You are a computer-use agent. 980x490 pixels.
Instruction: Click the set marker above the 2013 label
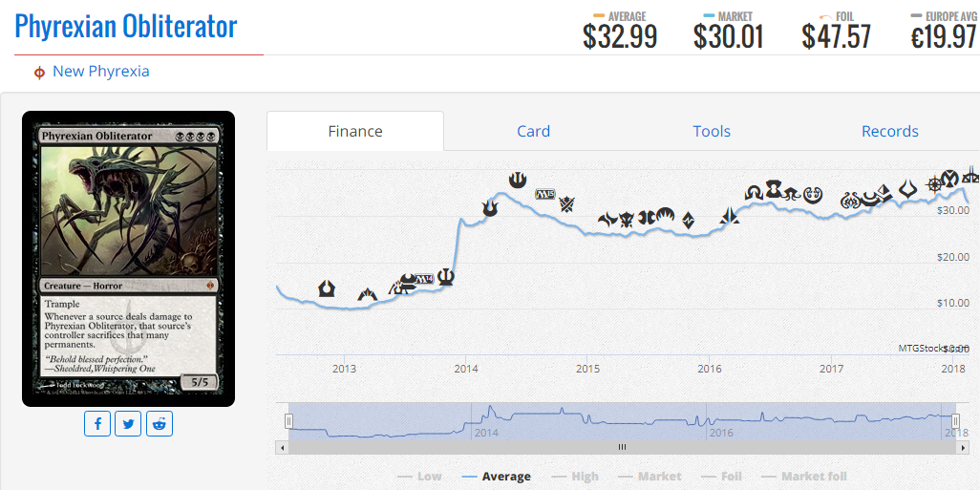point(327,288)
